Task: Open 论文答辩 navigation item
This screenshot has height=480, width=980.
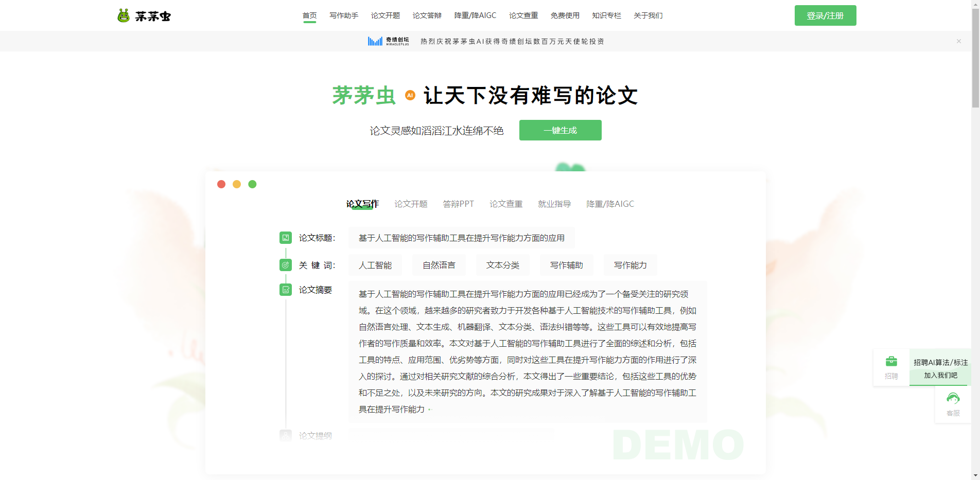Action: pos(427,15)
